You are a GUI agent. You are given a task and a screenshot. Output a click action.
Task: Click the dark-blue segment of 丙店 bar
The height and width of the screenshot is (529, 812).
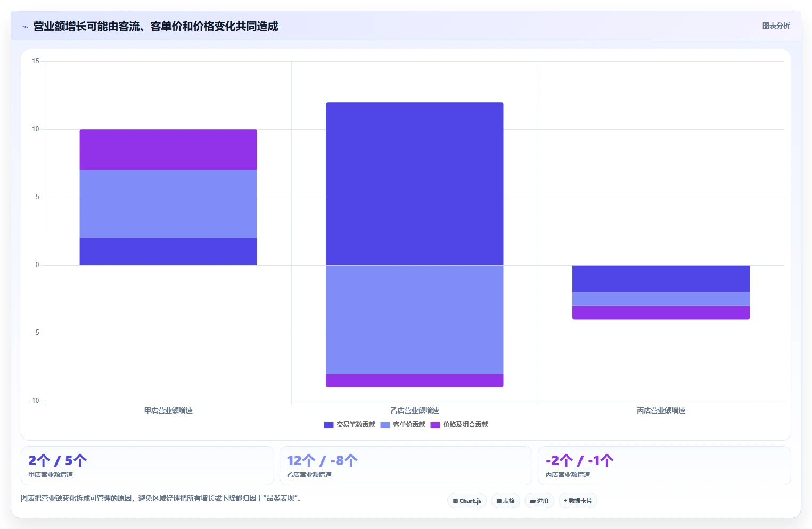point(661,278)
